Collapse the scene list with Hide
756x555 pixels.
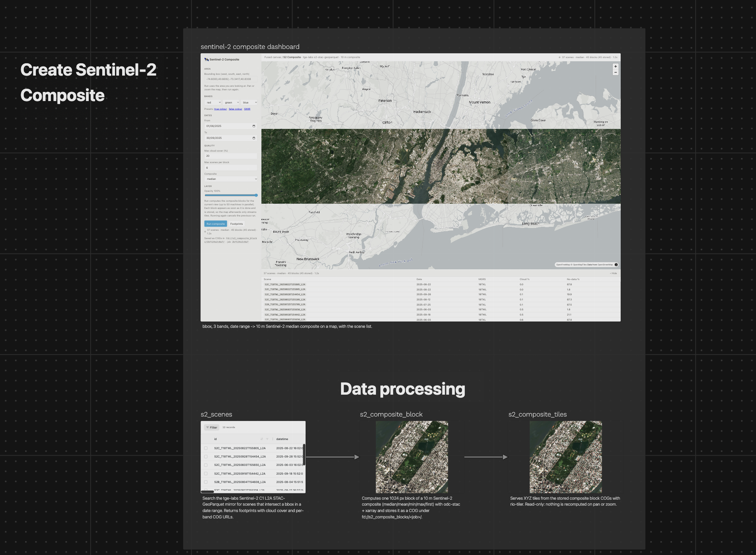(614, 273)
